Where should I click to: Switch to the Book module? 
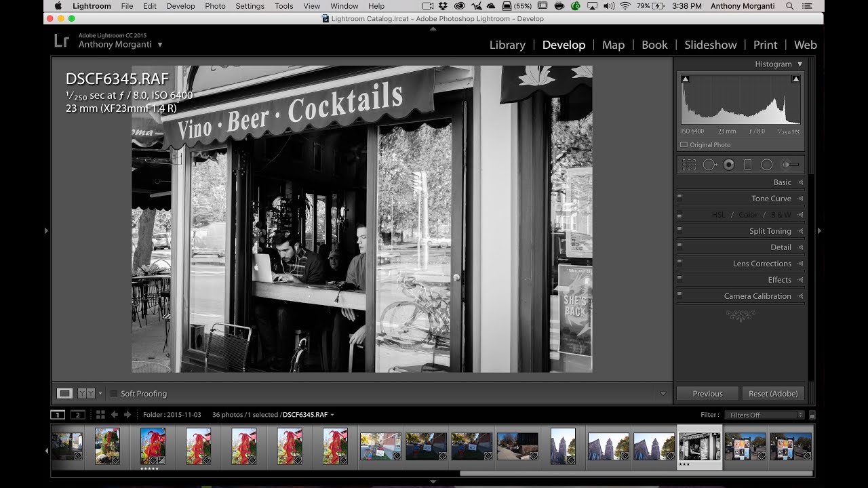click(x=654, y=45)
